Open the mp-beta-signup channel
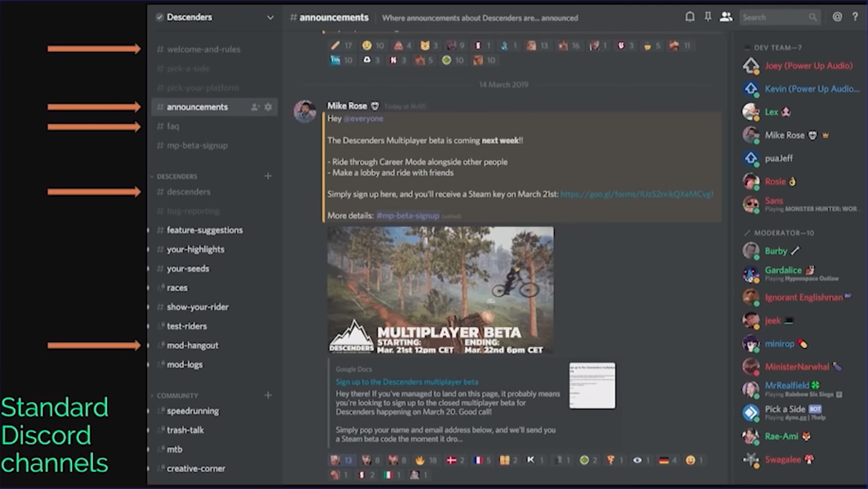 pos(214,146)
